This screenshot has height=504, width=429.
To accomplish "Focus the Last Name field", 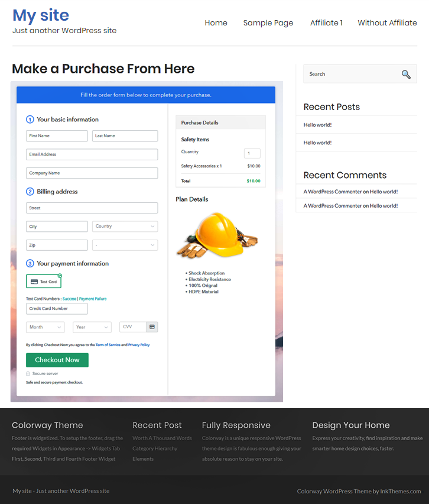I will click(125, 135).
